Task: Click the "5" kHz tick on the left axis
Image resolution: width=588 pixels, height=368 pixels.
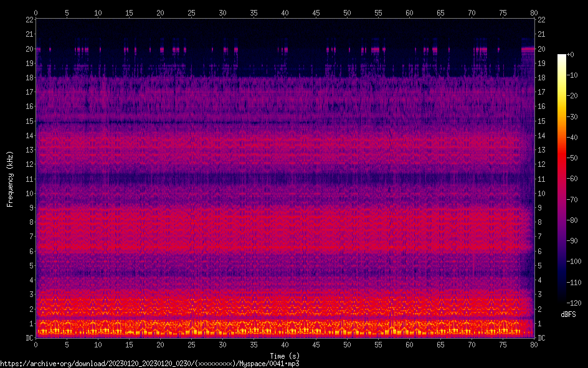Action: point(31,266)
